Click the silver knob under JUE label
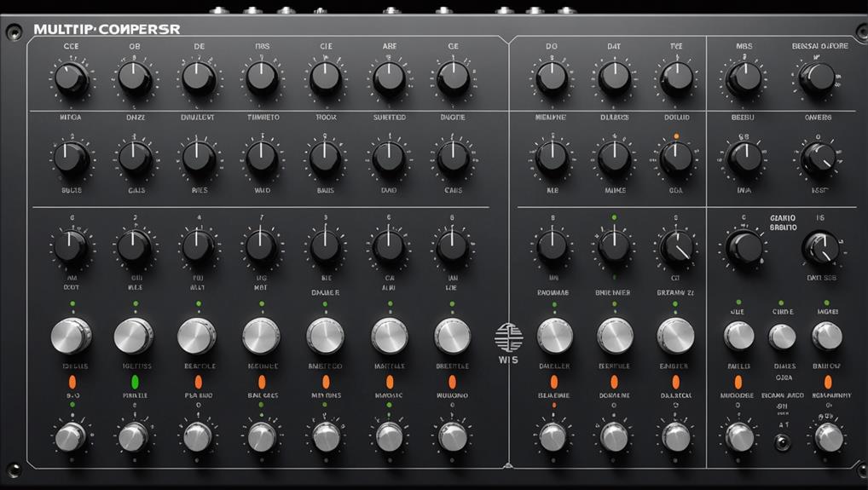This screenshot has height=490, width=868. pyautogui.click(x=739, y=336)
